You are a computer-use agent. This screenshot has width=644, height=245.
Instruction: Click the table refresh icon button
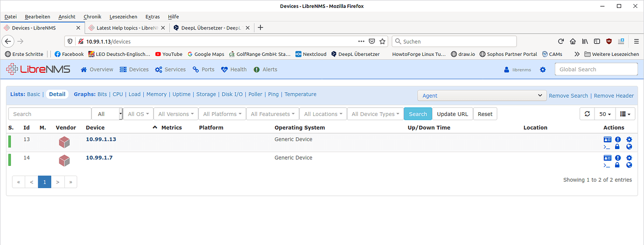(x=587, y=114)
